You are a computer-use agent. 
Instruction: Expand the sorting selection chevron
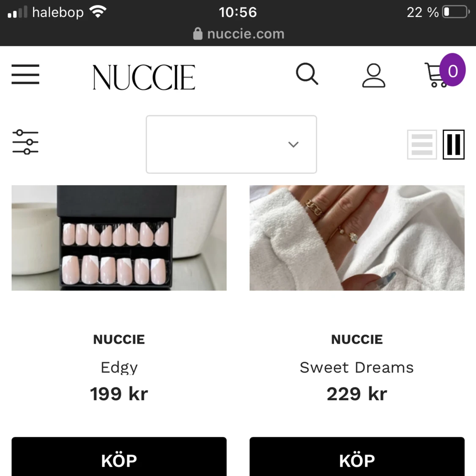[293, 145]
